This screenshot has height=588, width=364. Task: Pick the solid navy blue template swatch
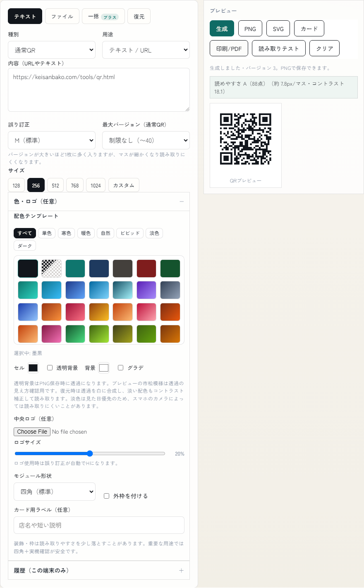pos(99,269)
